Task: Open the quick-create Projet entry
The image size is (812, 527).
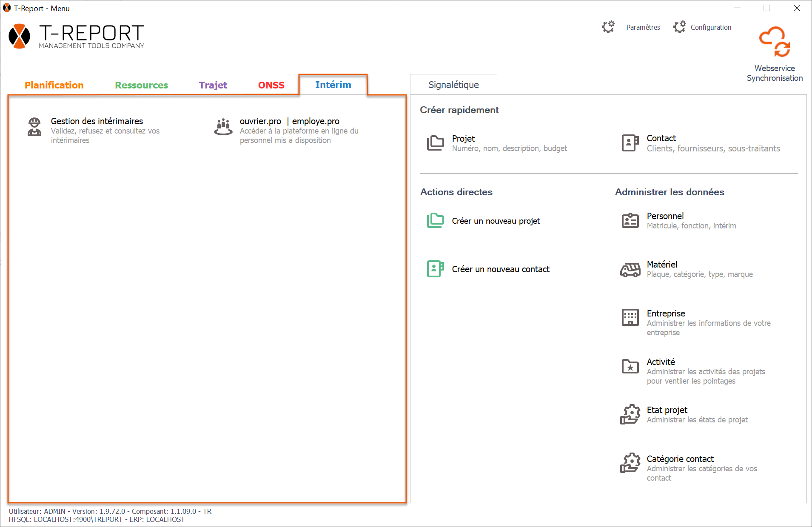Action: 463,139
